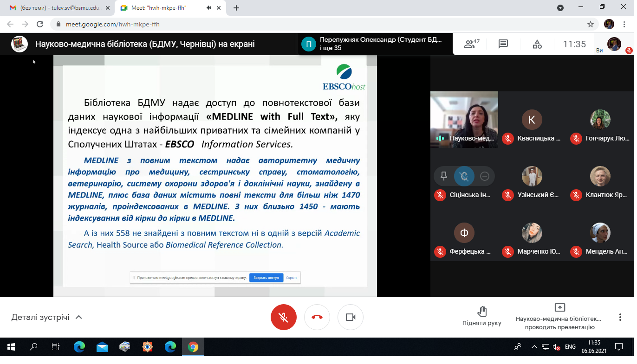Expand Деталі зустрічі meeting details
Viewport: 637px width, 364px height.
point(47,318)
